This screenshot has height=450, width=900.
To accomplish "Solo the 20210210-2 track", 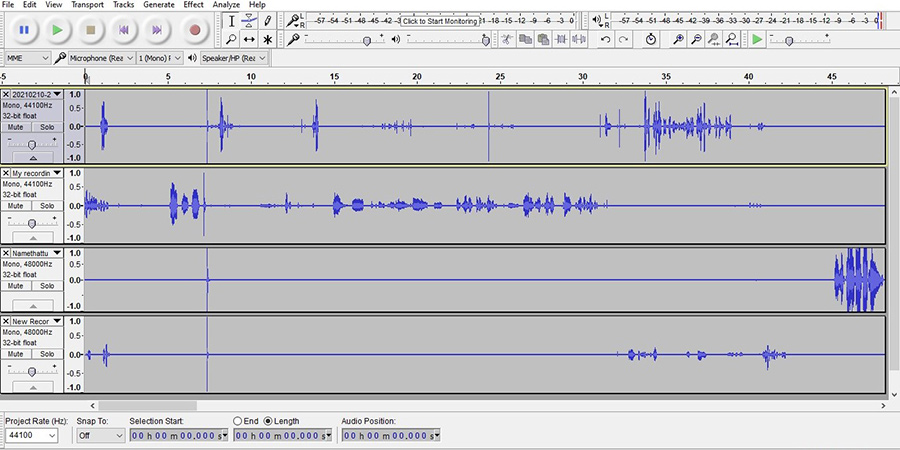I will click(47, 127).
